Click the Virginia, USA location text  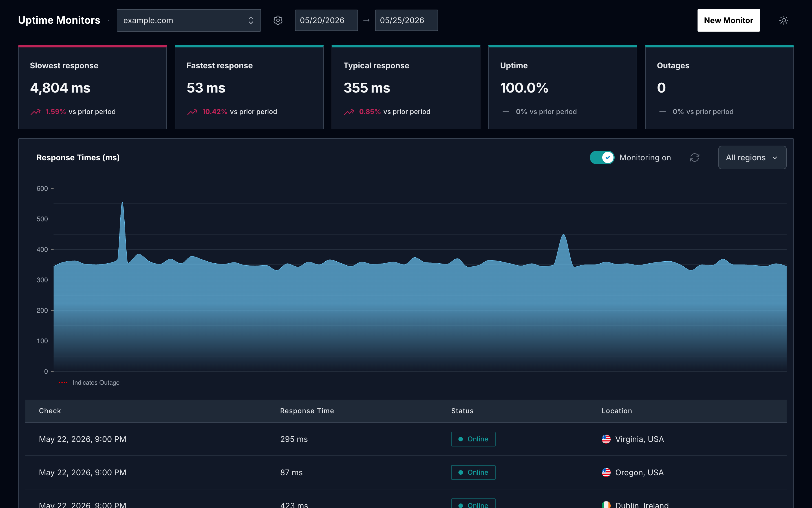(639, 439)
